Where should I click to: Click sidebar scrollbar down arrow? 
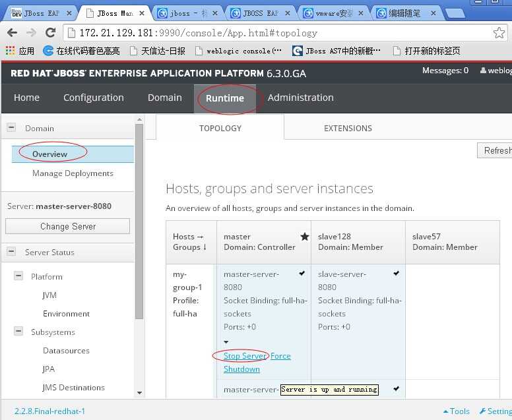coord(139,392)
